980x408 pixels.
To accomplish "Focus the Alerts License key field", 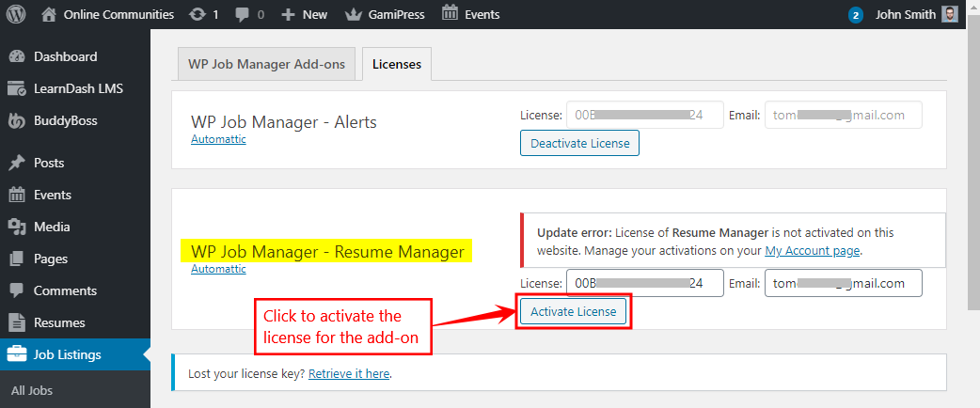I will click(645, 115).
